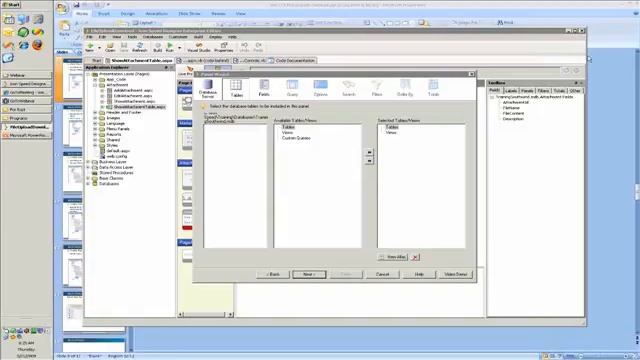This screenshot has height=360, width=640.
Task: Switch to ShowAttachmentTable.aspx tab
Action: (139, 60)
